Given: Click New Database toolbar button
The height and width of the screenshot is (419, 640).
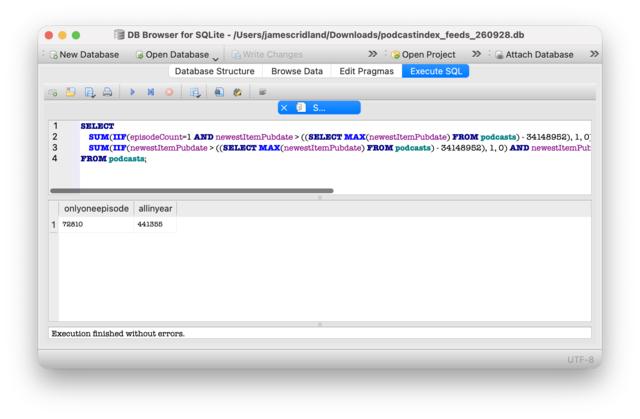Looking at the screenshot, I should 84,55.
